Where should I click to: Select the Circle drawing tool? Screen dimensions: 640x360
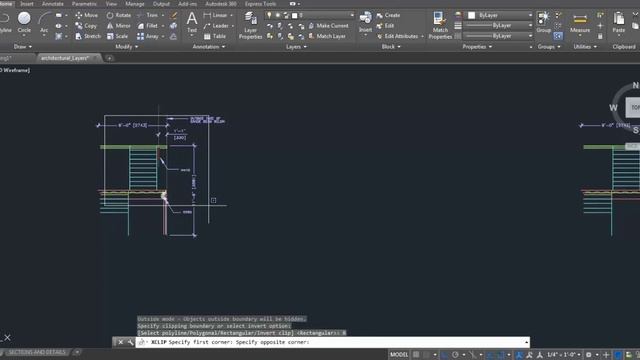[24, 22]
